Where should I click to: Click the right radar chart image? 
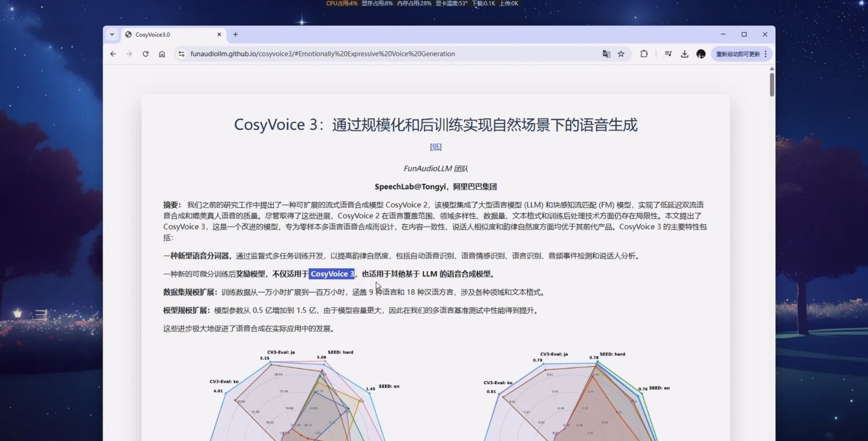[577, 395]
